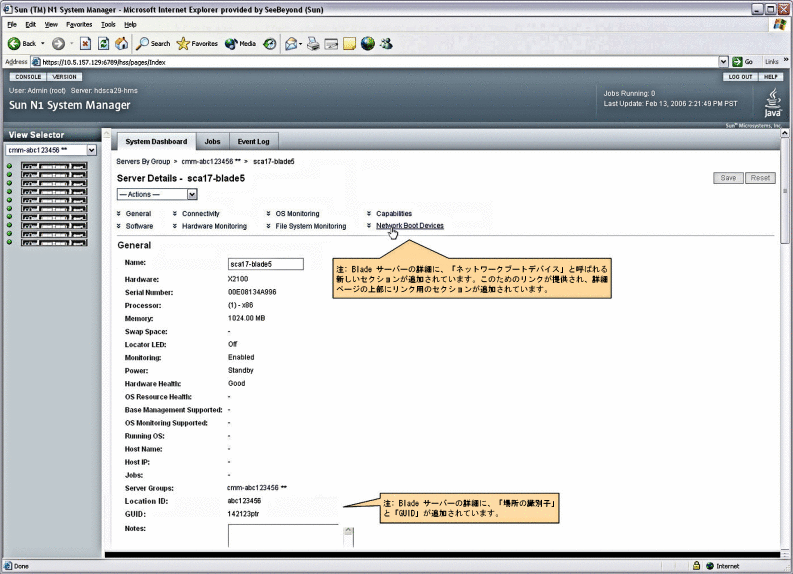The width and height of the screenshot is (793, 574).
Task: Open the address bar dropdown arrow
Action: [x=723, y=62]
